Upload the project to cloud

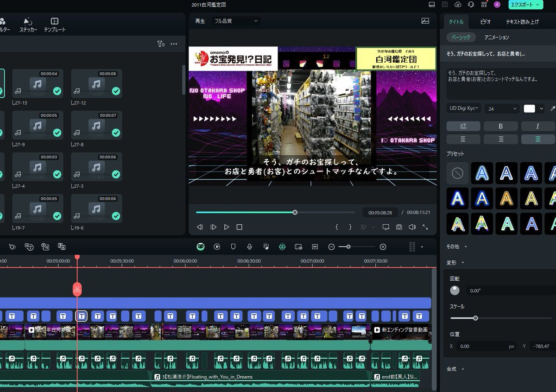tap(458, 5)
